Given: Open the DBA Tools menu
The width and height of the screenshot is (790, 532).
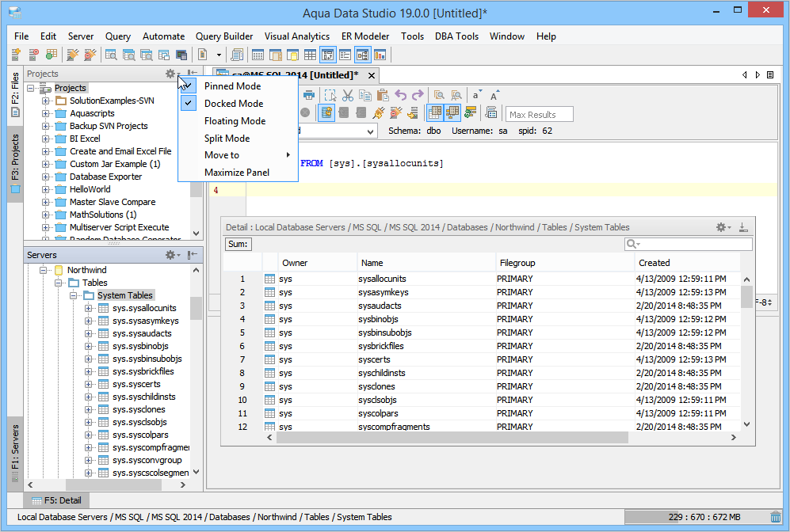Looking at the screenshot, I should [x=456, y=36].
